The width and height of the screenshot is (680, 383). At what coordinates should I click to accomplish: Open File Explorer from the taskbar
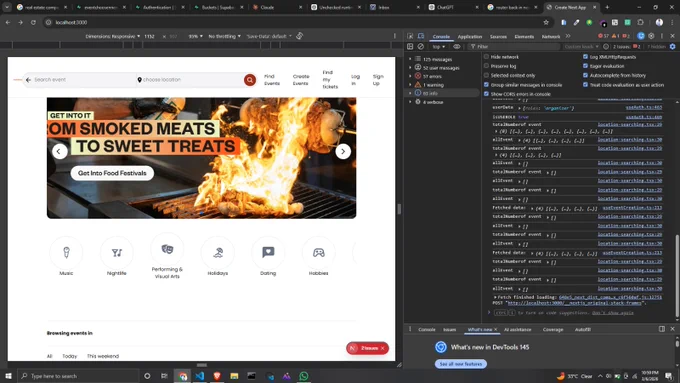pyautogui.click(x=234, y=376)
